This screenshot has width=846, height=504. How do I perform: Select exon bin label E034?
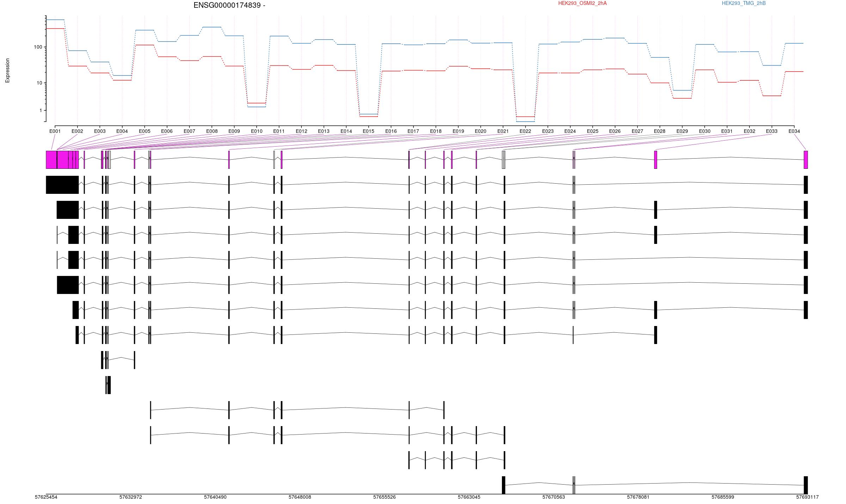[794, 131]
